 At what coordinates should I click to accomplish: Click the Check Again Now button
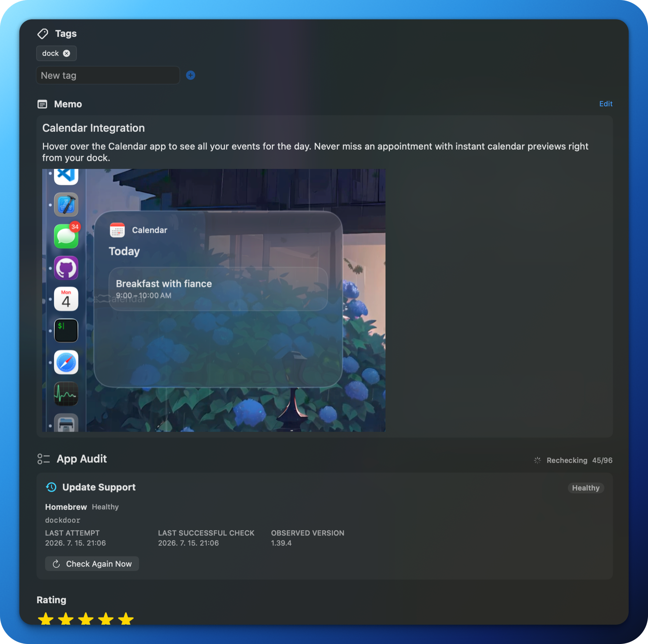pos(92,564)
